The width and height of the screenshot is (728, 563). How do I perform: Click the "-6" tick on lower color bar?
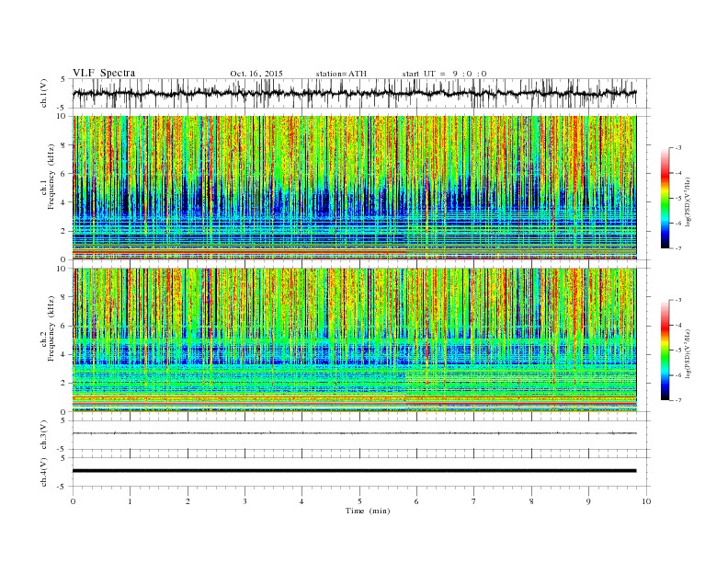click(x=678, y=375)
